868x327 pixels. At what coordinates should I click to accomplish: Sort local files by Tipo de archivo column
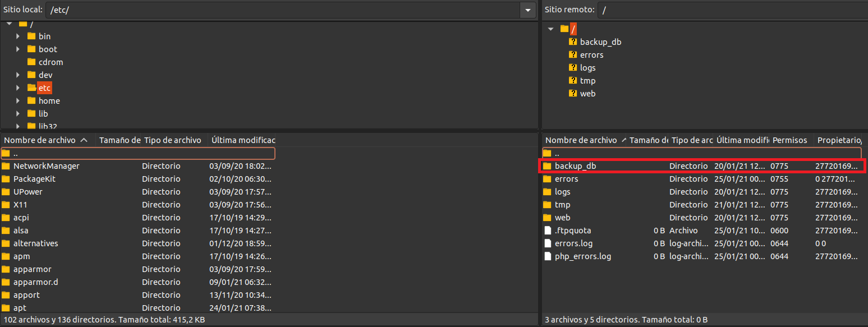(x=172, y=140)
